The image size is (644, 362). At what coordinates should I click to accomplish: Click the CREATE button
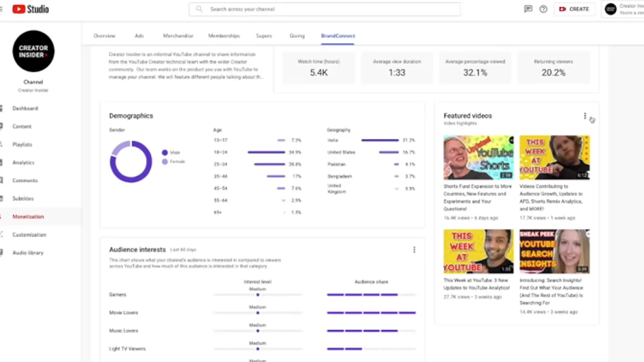coord(574,9)
